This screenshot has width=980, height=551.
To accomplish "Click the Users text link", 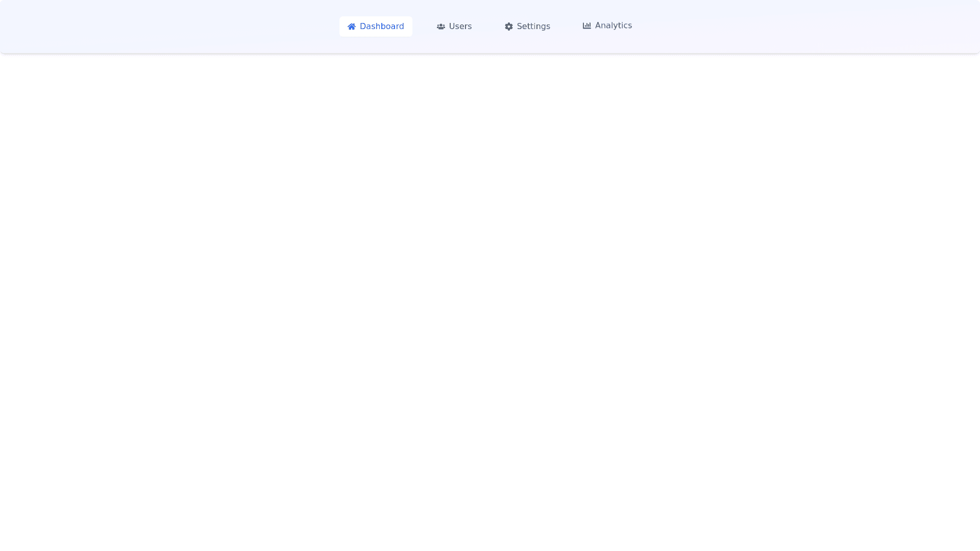I will coord(460,27).
